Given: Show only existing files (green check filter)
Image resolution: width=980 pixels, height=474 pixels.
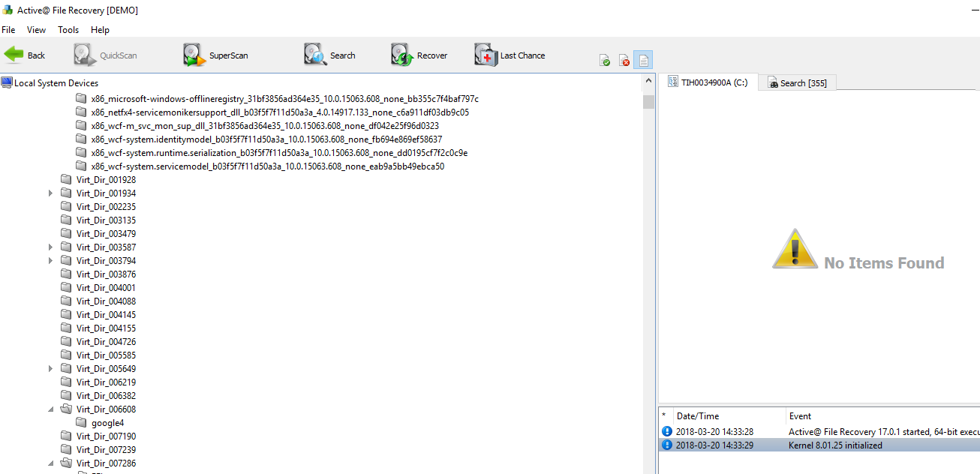Looking at the screenshot, I should coord(605,60).
